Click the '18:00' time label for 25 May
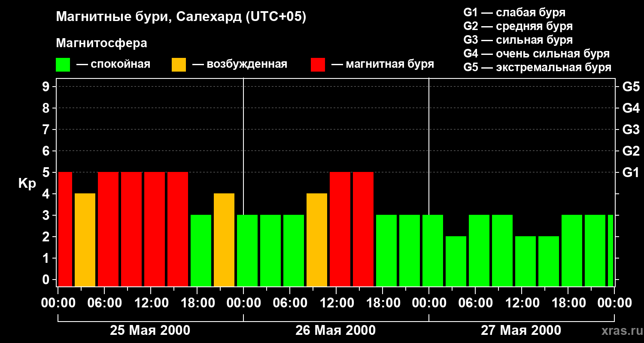The image size is (644, 343). 197,303
